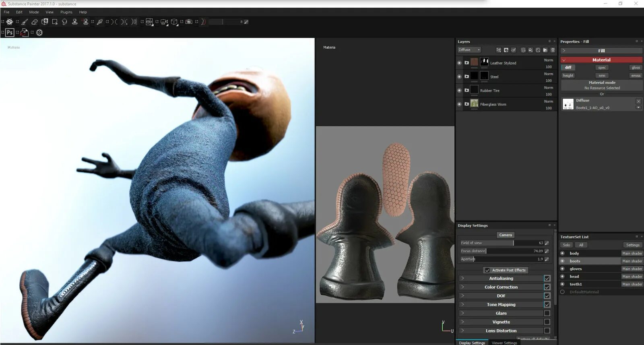Open the Diffuse resource dropdown arrow
644x345 pixels.
(638, 107)
